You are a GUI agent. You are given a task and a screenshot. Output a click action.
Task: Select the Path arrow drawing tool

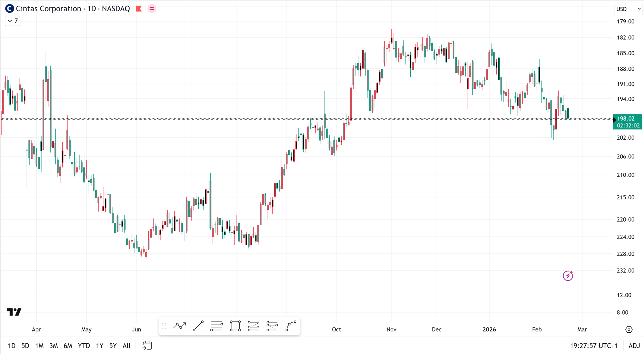pos(180,326)
